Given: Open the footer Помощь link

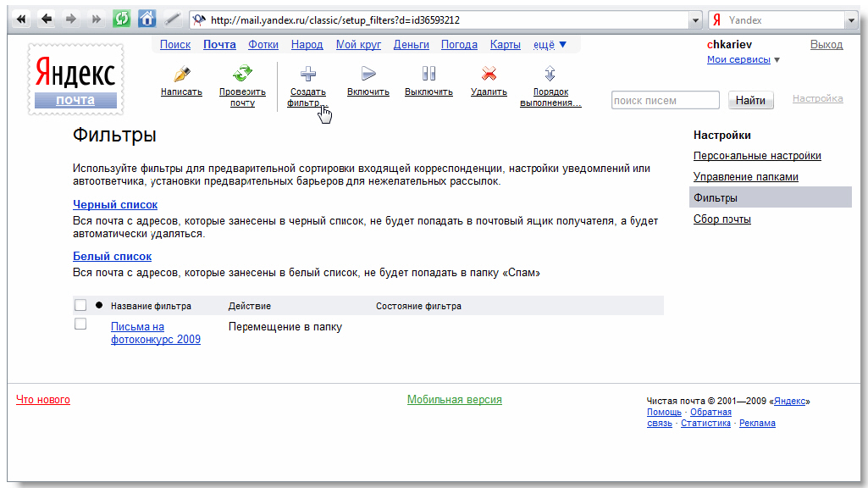Looking at the screenshot, I should point(664,412).
